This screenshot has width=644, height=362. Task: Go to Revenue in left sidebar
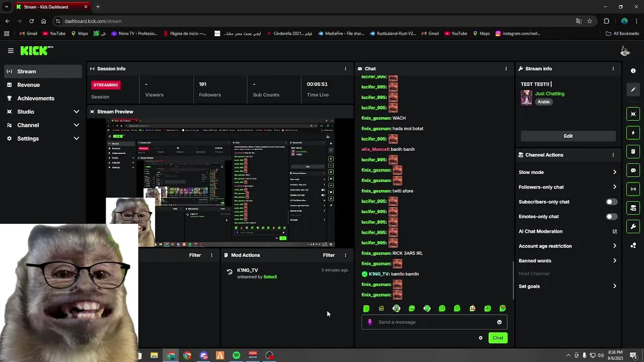coord(43,85)
